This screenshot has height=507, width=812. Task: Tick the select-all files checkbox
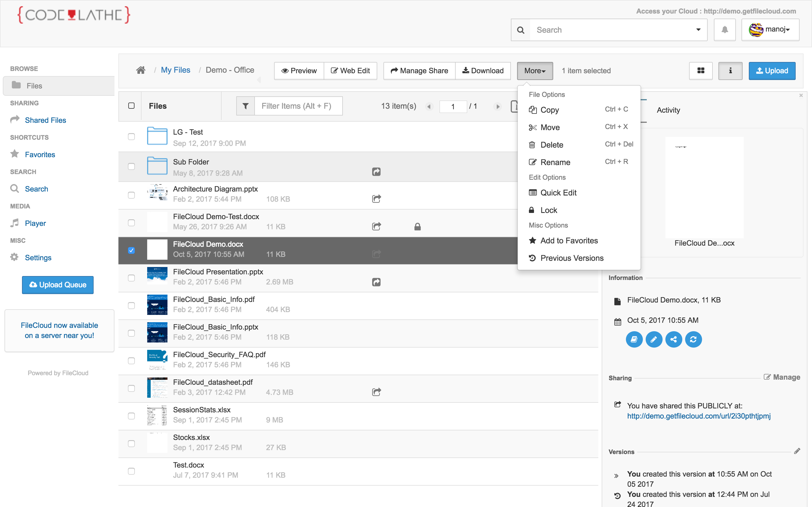pyautogui.click(x=132, y=106)
